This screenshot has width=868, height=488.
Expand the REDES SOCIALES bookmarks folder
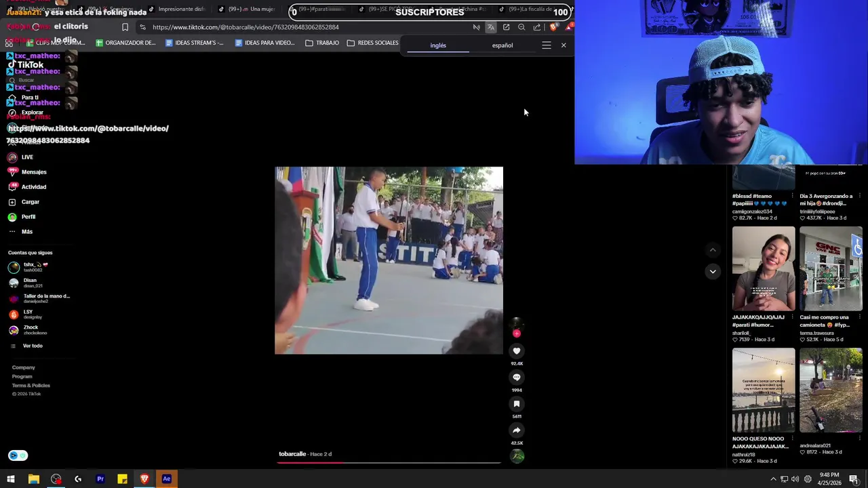[x=373, y=43]
